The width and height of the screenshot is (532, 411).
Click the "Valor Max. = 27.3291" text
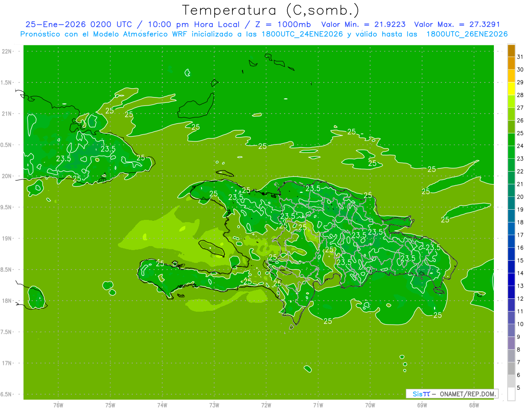pos(457,24)
